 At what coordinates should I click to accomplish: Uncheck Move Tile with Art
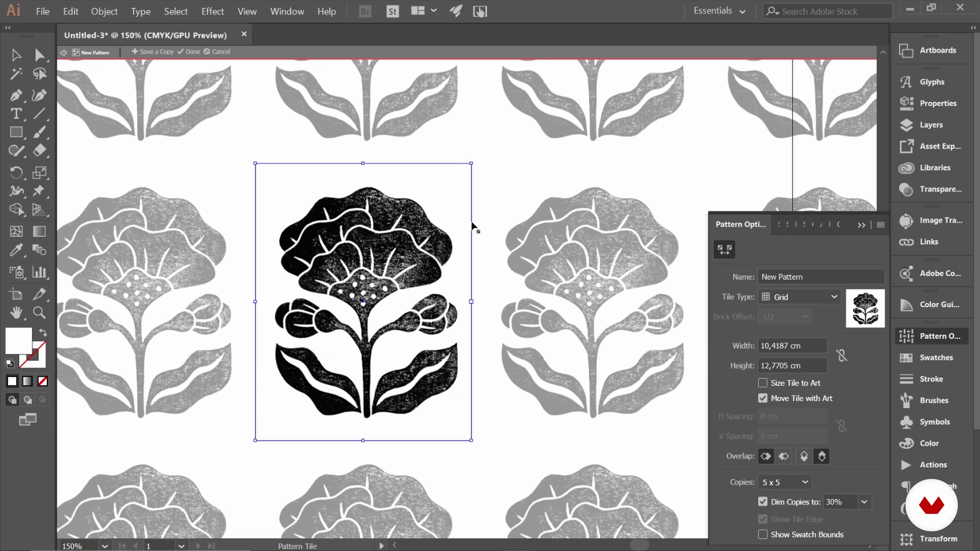(x=763, y=398)
